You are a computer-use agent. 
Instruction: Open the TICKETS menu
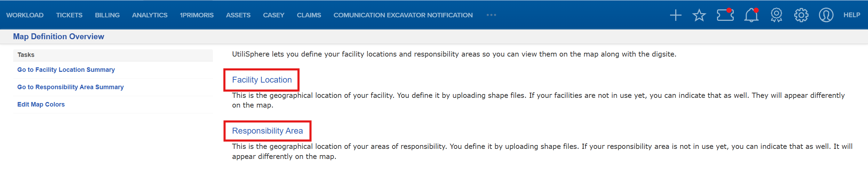pos(69,15)
